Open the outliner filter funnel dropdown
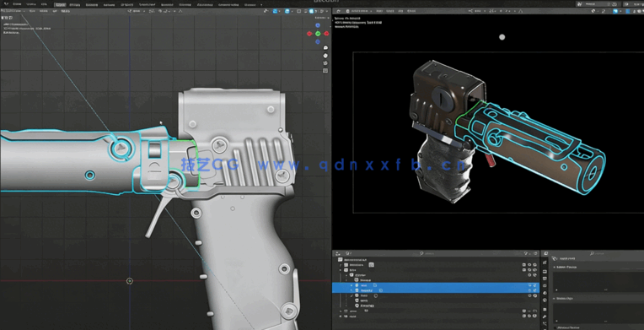 coord(527,254)
